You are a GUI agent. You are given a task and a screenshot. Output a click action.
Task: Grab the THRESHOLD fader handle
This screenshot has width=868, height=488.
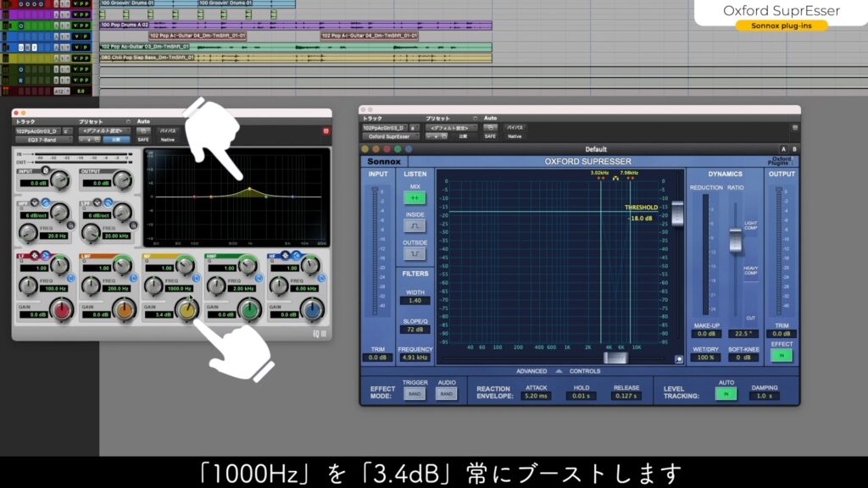click(677, 213)
